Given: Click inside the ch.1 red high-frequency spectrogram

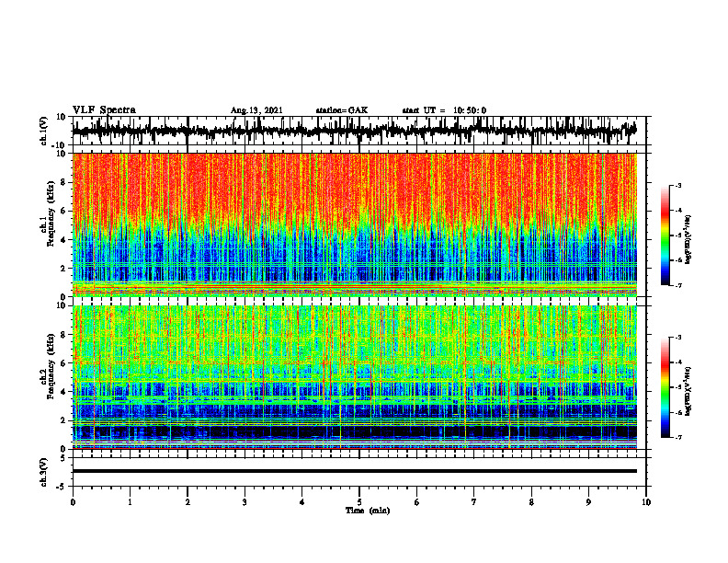Looking at the screenshot, I should tap(354, 186).
